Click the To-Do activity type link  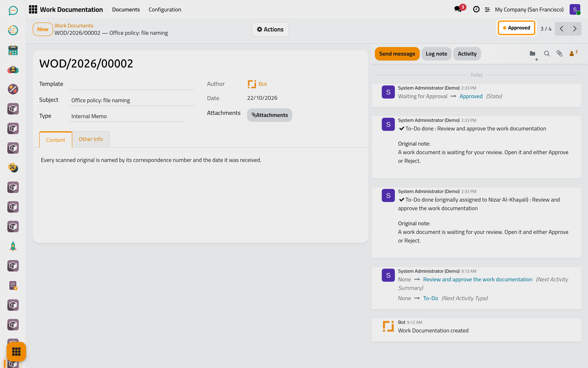430,298
